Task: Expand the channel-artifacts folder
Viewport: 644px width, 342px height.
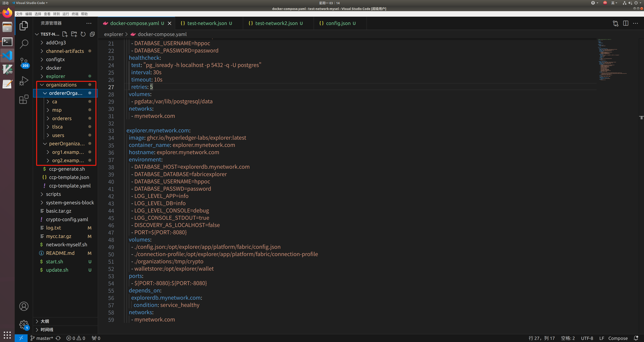Action: (65, 51)
